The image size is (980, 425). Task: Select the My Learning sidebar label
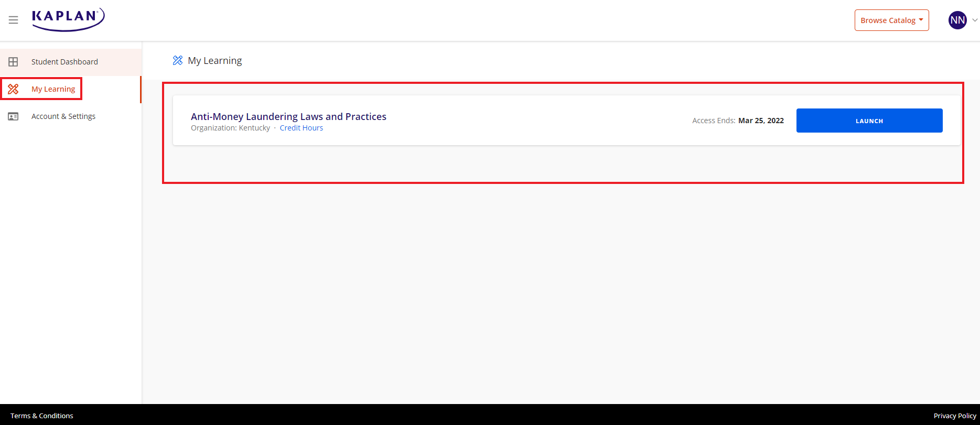(53, 89)
